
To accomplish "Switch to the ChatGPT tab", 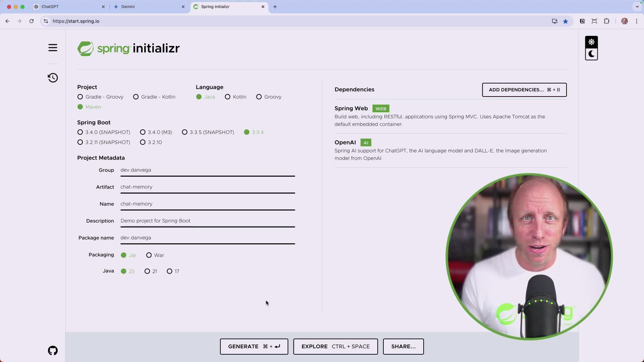I will click(69, 7).
